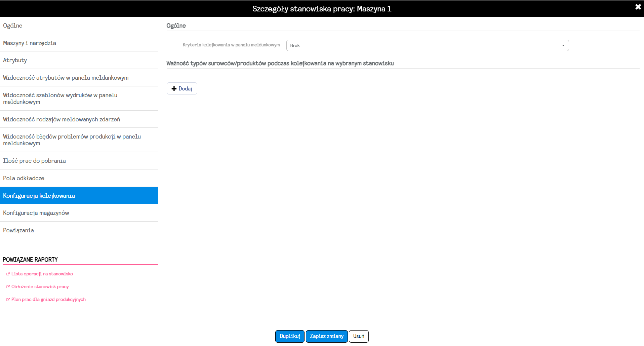This screenshot has height=346, width=644.
Task: Save with Zapisz zmiany button
Action: pyautogui.click(x=327, y=336)
